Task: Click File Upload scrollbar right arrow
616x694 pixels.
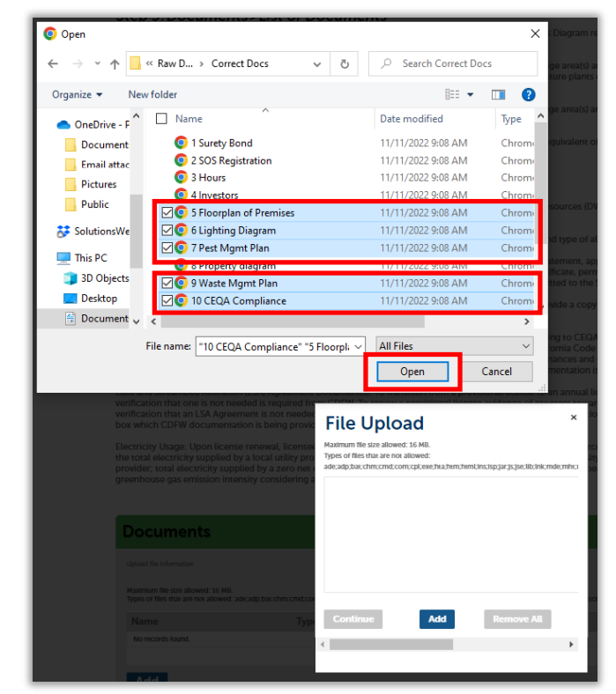Action: [x=571, y=645]
